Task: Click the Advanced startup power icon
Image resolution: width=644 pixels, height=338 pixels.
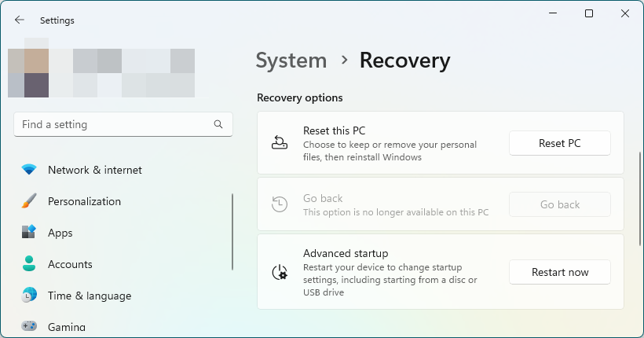Action: tap(280, 272)
